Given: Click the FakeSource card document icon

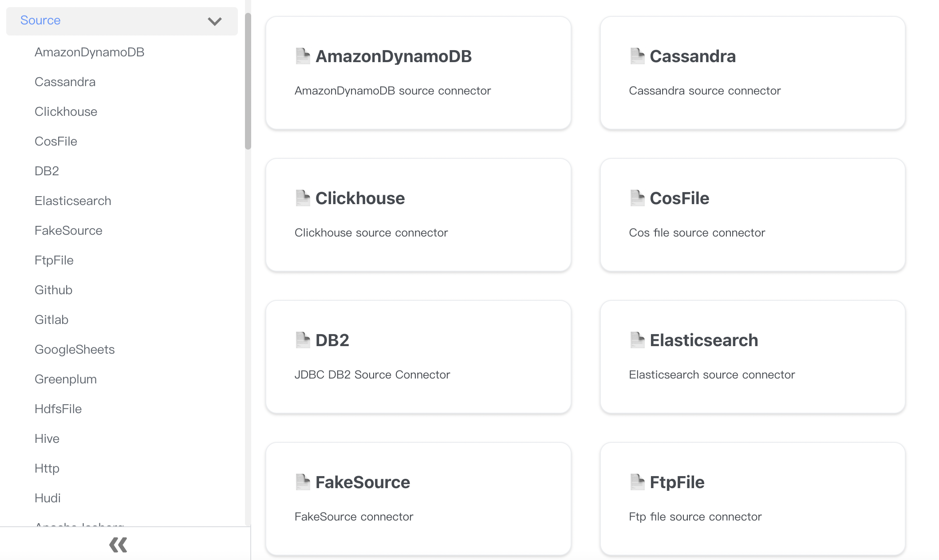Looking at the screenshot, I should (x=303, y=482).
